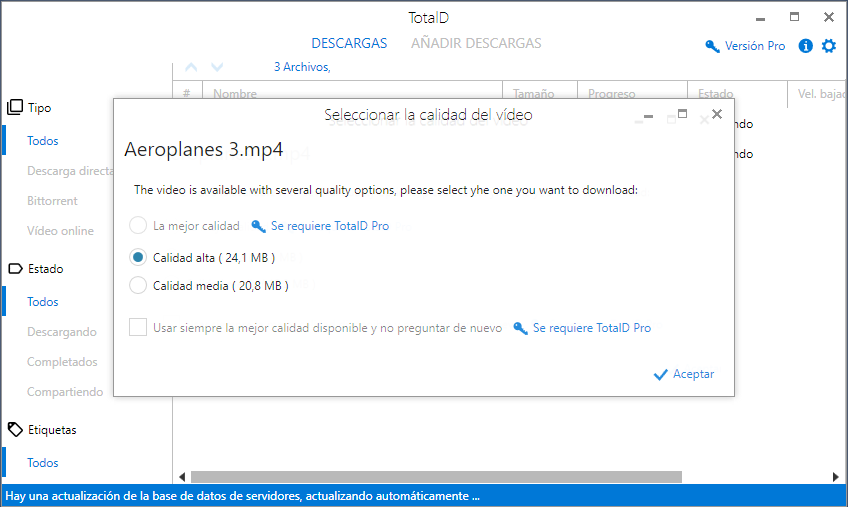Move download up with the up arrow
Viewport: 848px width, 507px height.
tap(191, 67)
